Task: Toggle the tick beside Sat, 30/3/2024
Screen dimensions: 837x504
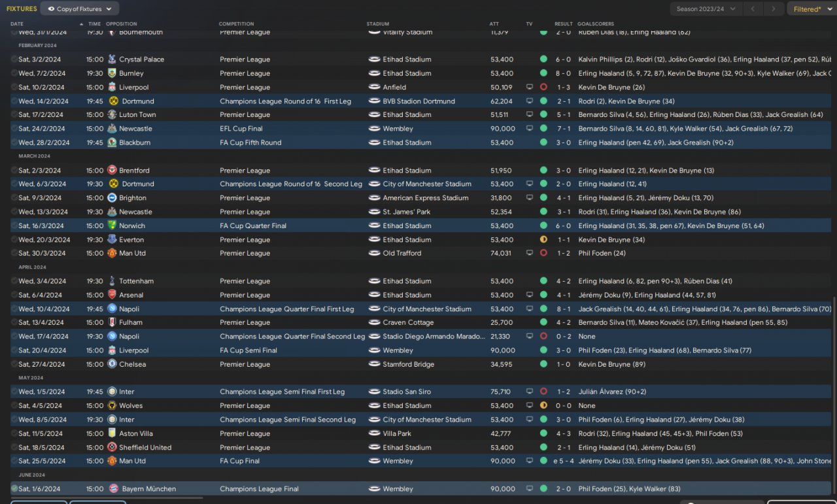Action: point(14,253)
